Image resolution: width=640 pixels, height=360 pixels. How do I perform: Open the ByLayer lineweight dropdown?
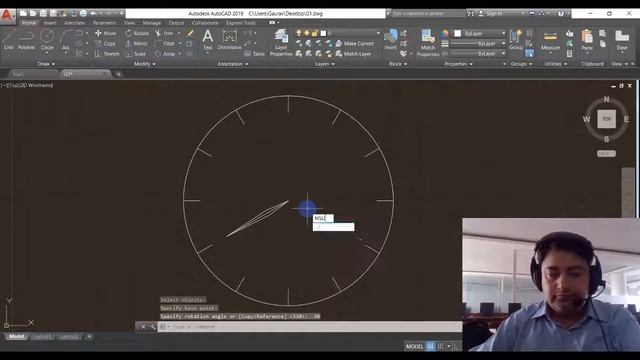(478, 43)
